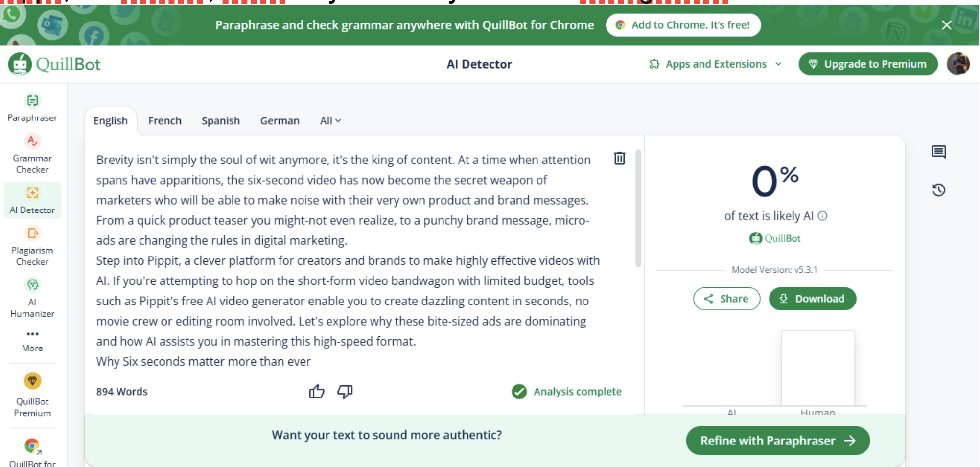Click the Refine with Paraphraser button

pyautogui.click(x=777, y=441)
